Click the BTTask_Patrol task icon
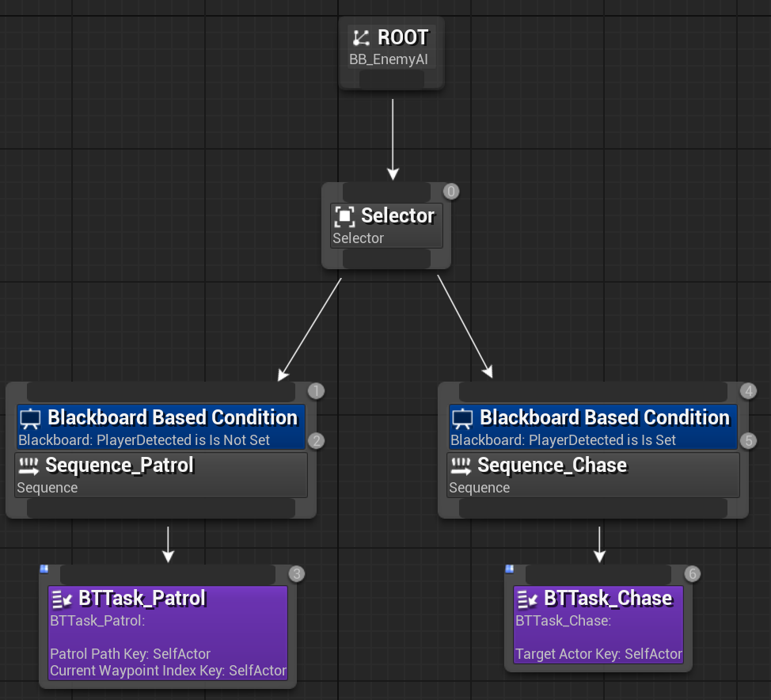 (62, 599)
